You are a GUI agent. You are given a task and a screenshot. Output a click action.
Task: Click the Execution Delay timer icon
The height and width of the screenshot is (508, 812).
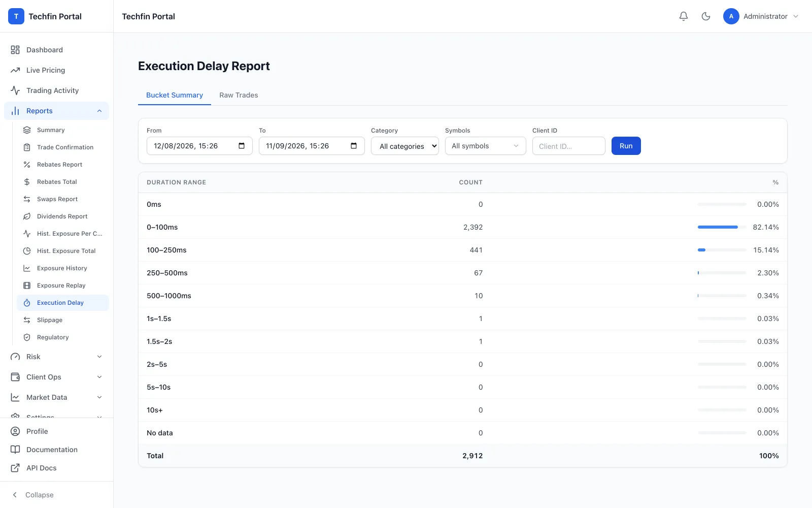(27, 303)
